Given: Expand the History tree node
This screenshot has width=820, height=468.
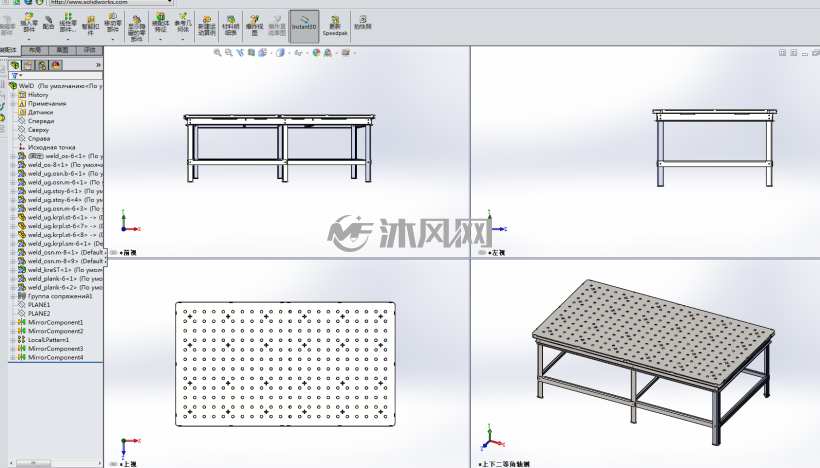Looking at the screenshot, I should pos(13,95).
